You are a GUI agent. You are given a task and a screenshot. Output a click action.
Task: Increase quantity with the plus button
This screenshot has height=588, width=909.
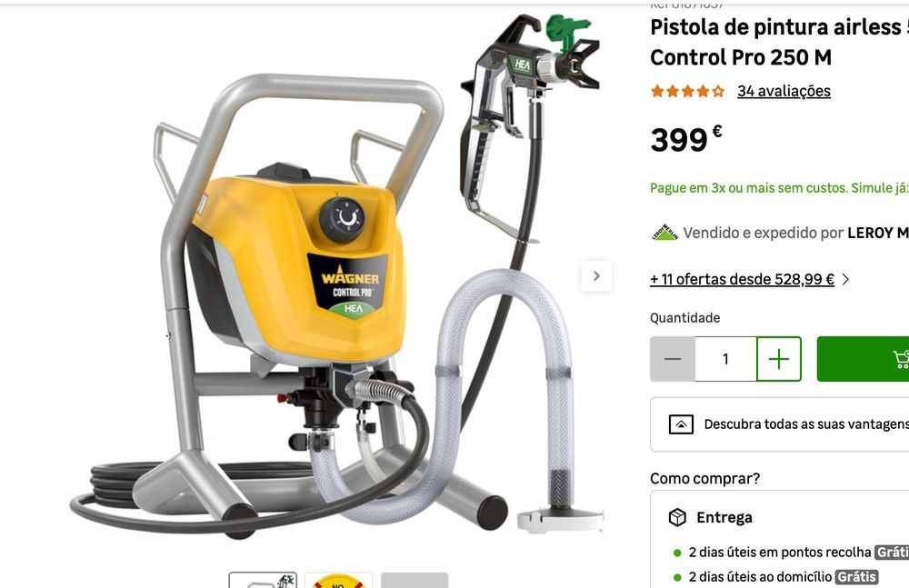(779, 359)
